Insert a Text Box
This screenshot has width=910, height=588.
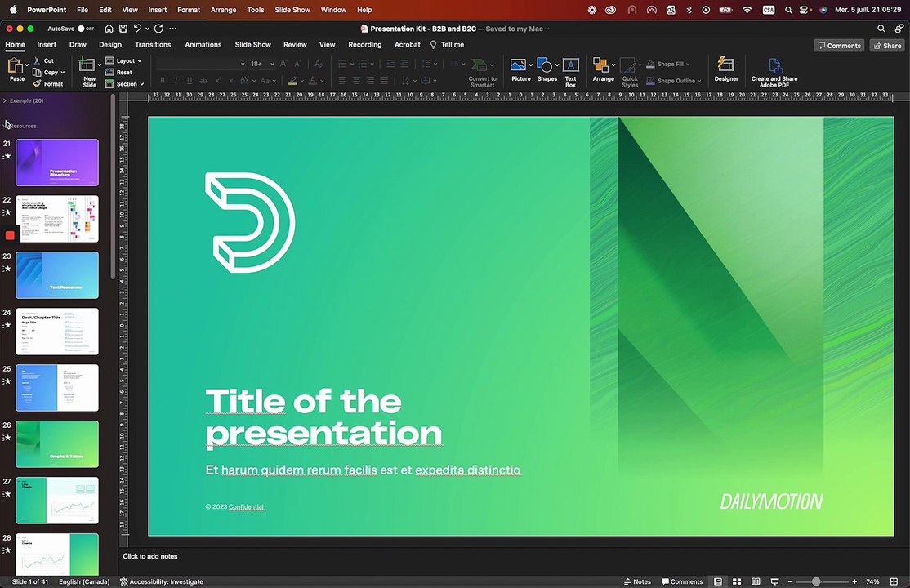571,73
